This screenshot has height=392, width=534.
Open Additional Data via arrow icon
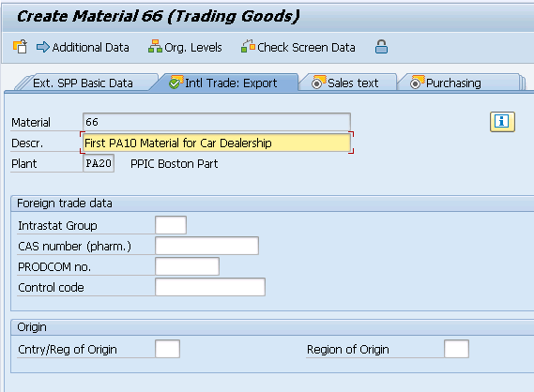(x=43, y=47)
